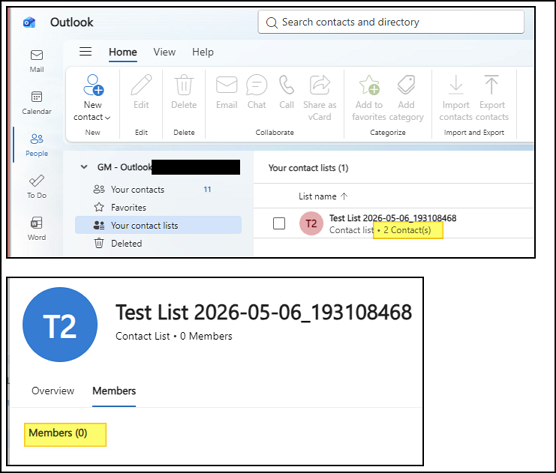This screenshot has width=556, height=473.
Task: Expand the New contact dropdown arrow
Action: (x=108, y=117)
